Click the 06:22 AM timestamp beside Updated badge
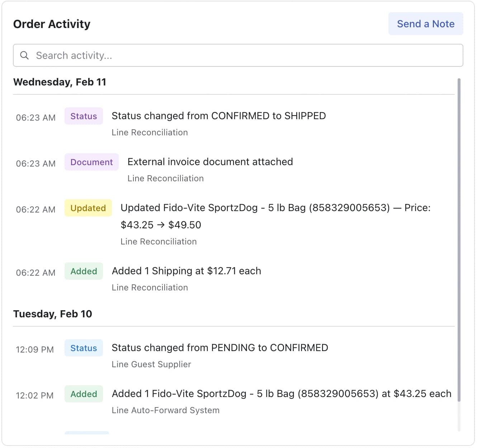The image size is (477, 448). click(36, 210)
